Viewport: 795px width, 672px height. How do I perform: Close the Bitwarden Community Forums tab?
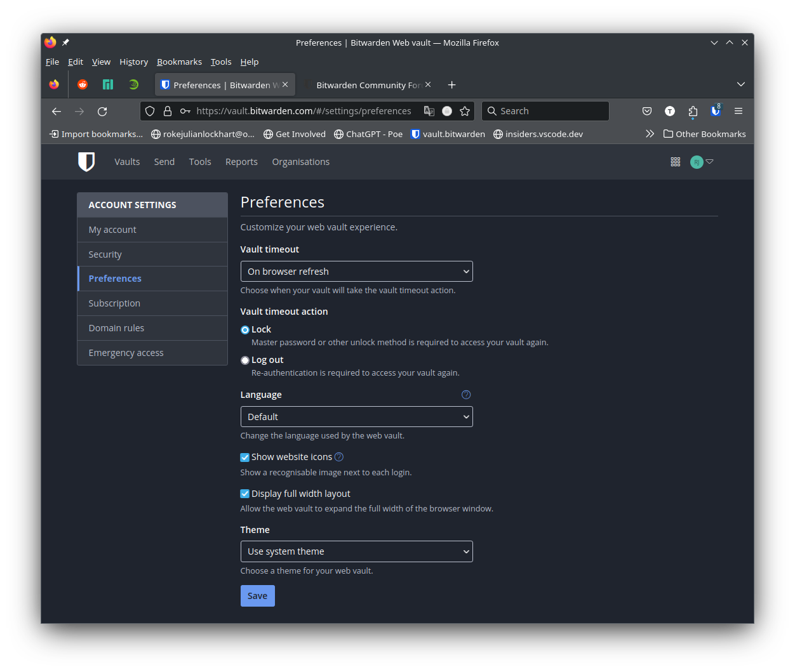(428, 84)
